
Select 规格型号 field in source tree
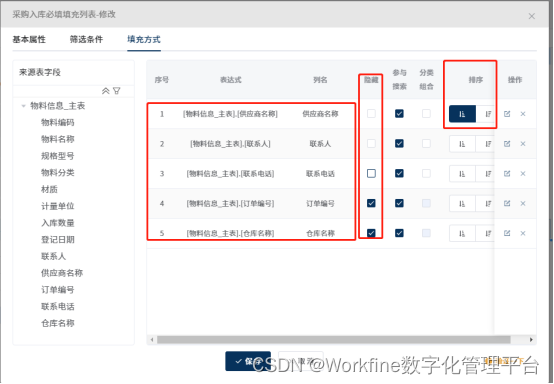coord(58,156)
